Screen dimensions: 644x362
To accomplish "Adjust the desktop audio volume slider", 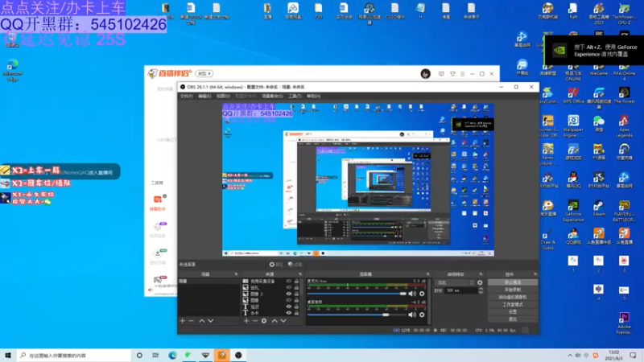I will click(x=357, y=315).
